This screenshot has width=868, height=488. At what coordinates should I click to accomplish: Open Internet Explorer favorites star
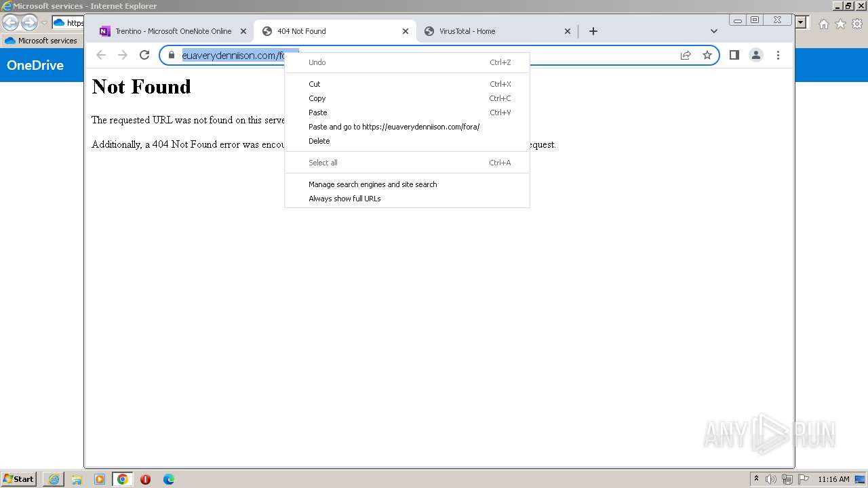tap(840, 24)
